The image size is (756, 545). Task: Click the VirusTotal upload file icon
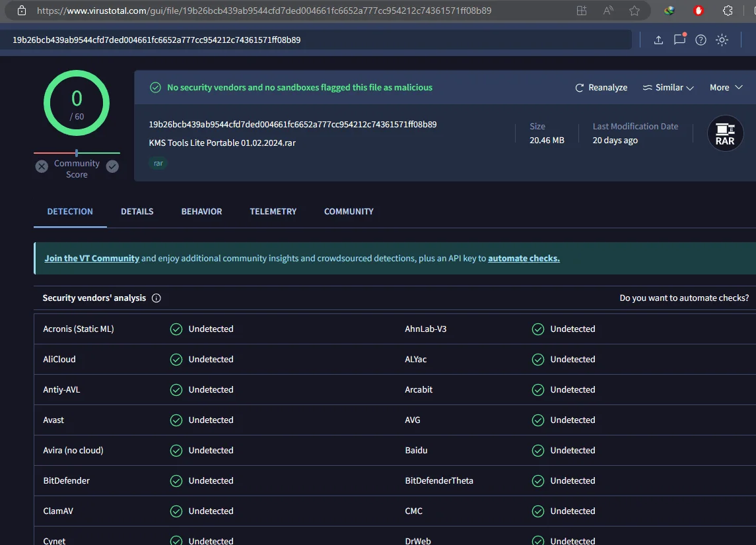[x=658, y=40]
